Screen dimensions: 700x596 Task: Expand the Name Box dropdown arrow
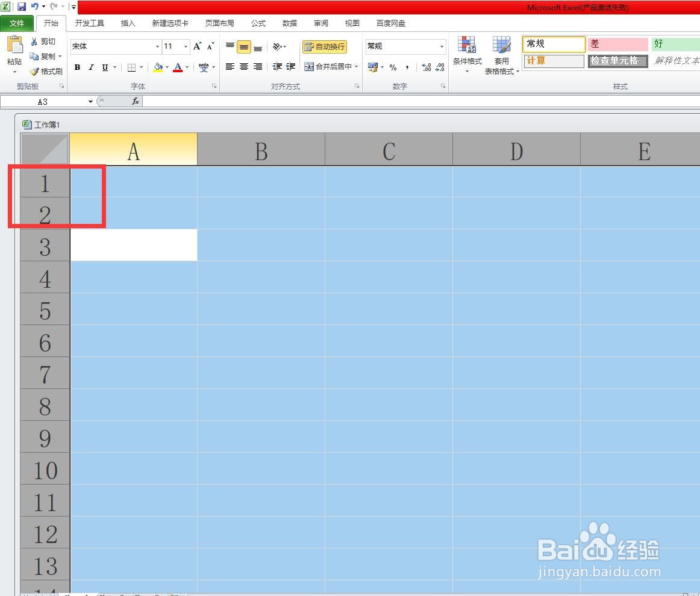90,102
